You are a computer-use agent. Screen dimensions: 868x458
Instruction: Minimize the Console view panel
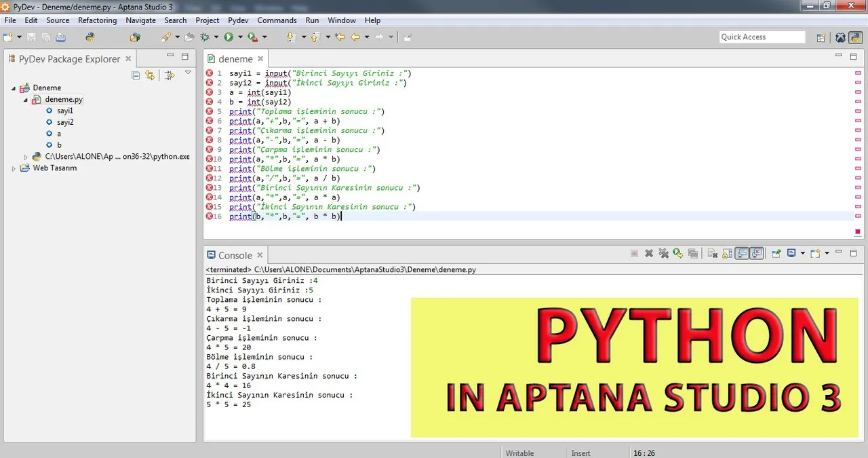838,252
